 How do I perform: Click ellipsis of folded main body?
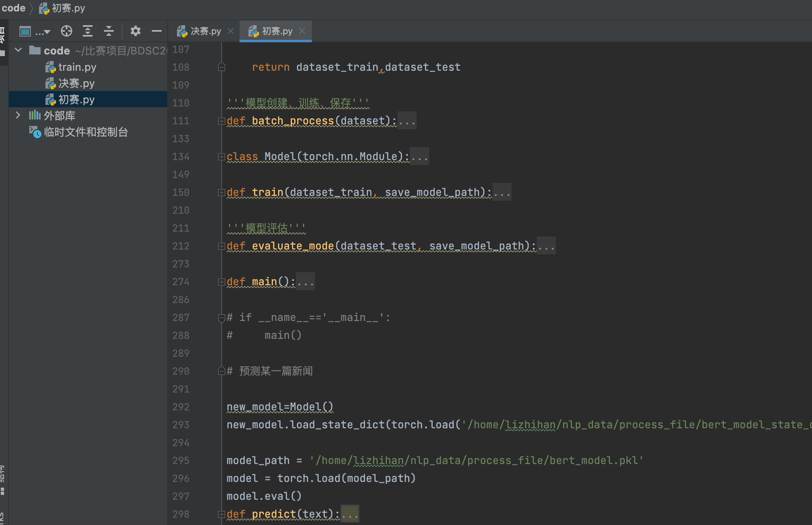click(305, 282)
